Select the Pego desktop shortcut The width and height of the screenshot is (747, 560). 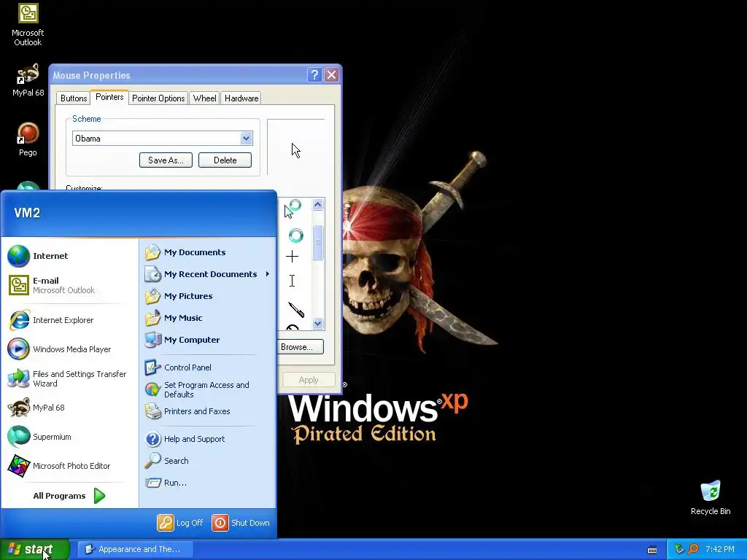pyautogui.click(x=28, y=139)
